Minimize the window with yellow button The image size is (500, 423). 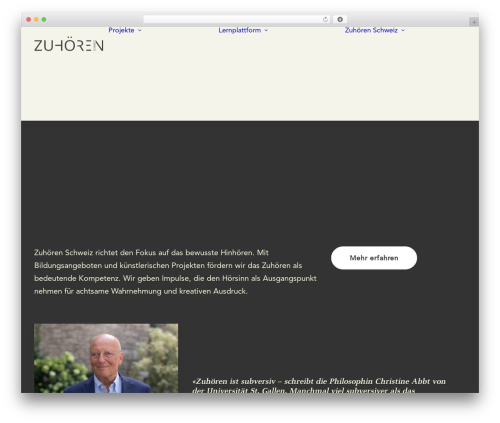(36, 19)
